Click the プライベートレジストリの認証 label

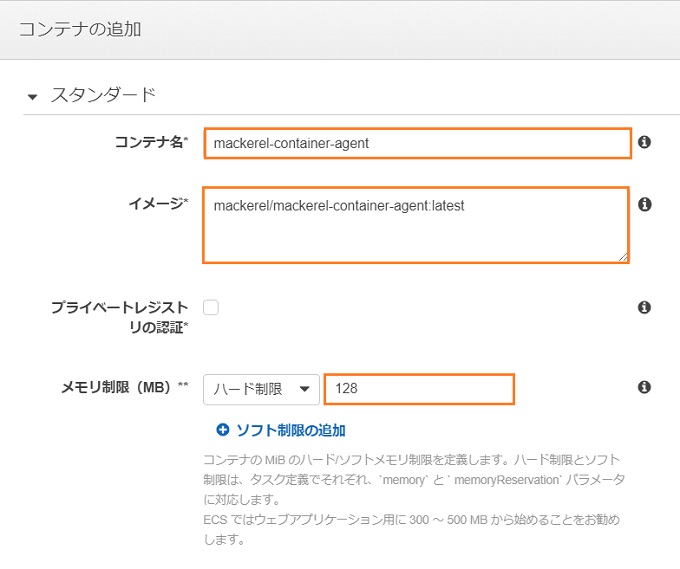tap(120, 317)
